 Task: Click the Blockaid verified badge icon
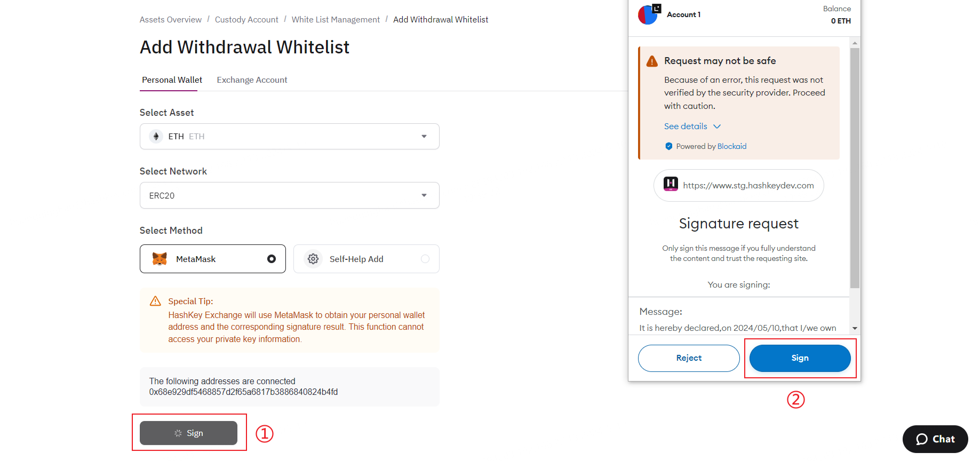tap(668, 146)
